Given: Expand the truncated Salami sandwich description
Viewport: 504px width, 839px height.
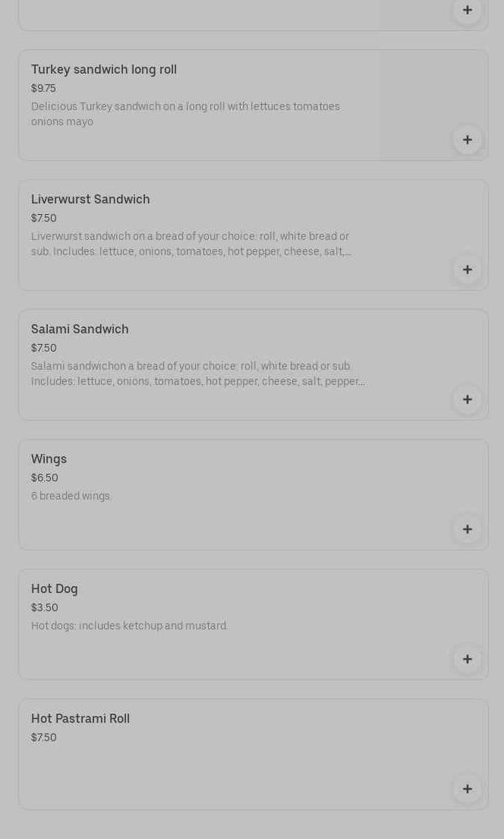Looking at the screenshot, I should pos(197,374).
